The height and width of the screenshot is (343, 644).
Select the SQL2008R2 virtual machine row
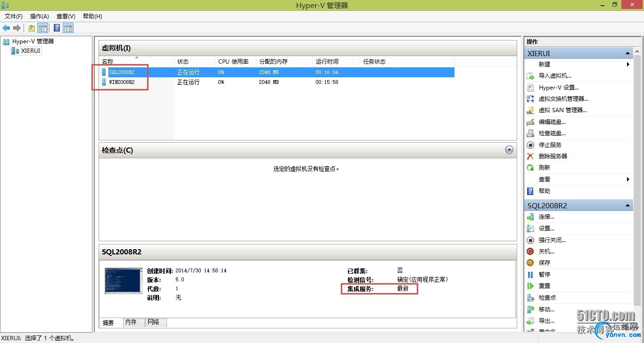277,72
